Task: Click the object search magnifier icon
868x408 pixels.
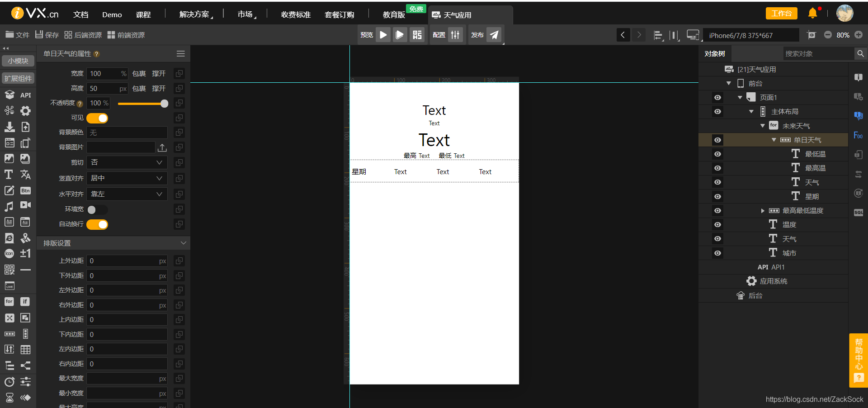Action: click(860, 53)
